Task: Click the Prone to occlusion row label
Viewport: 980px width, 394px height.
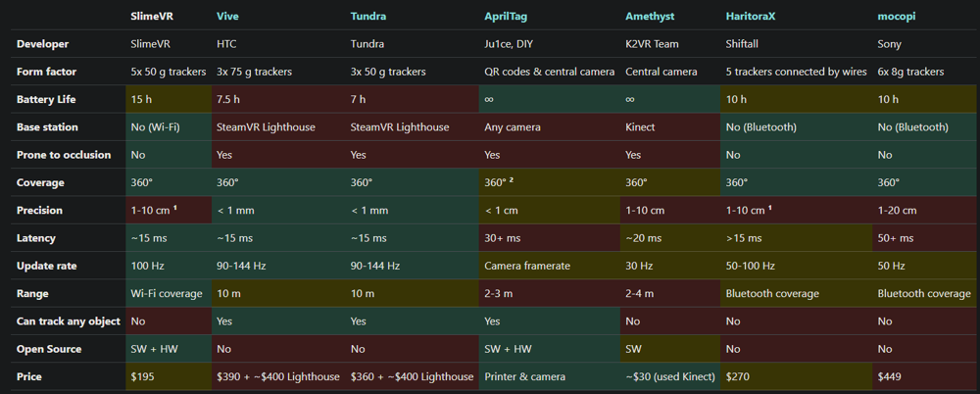Action: 64,155
